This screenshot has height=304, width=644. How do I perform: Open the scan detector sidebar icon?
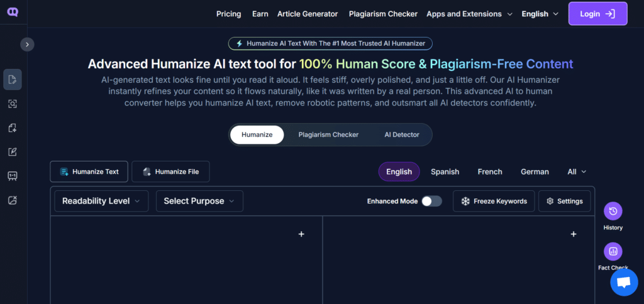pos(13,104)
